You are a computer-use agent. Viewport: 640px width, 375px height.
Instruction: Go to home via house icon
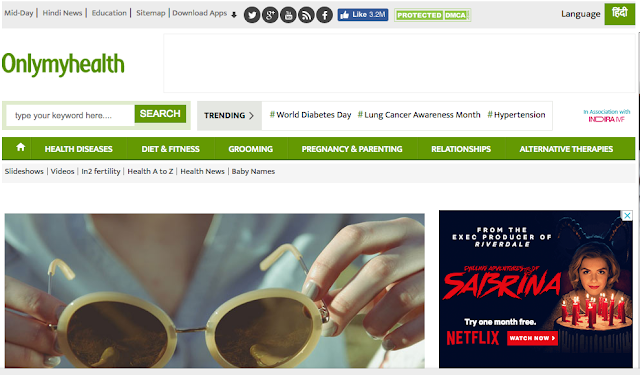(x=20, y=147)
